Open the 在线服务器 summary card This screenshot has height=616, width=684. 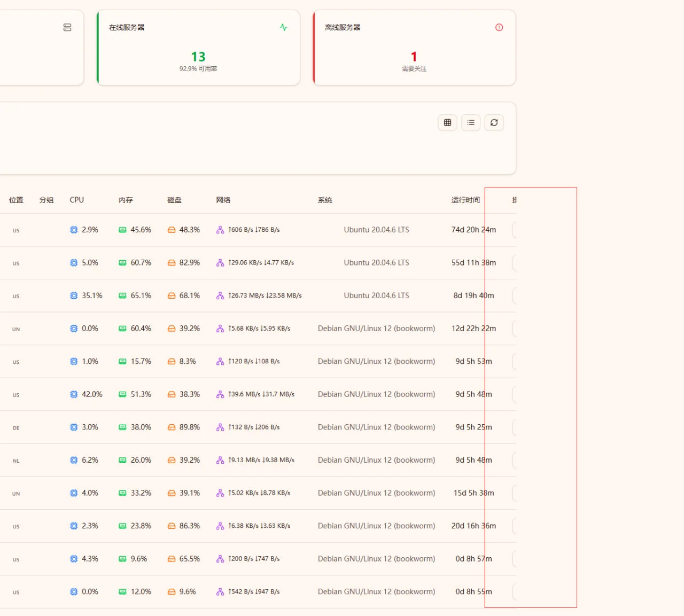[198, 48]
